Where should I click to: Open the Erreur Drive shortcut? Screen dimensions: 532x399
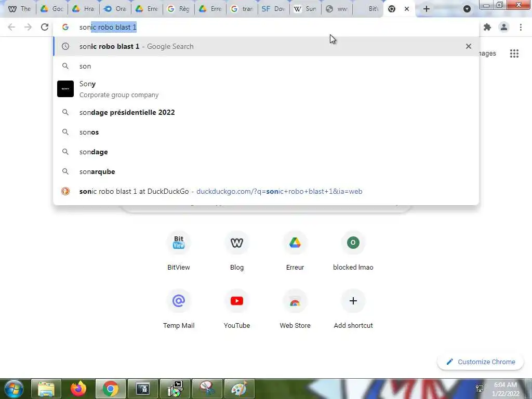click(295, 250)
